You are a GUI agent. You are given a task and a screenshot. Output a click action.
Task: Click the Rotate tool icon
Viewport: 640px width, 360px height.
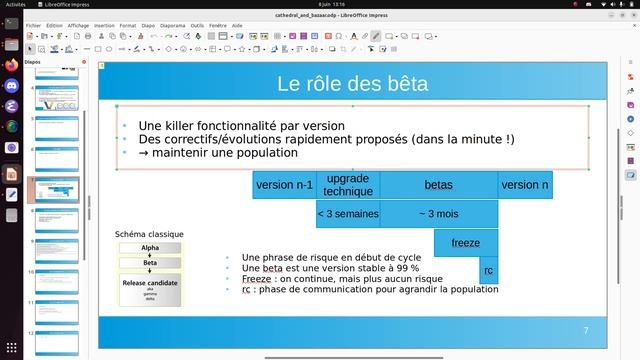click(274, 49)
